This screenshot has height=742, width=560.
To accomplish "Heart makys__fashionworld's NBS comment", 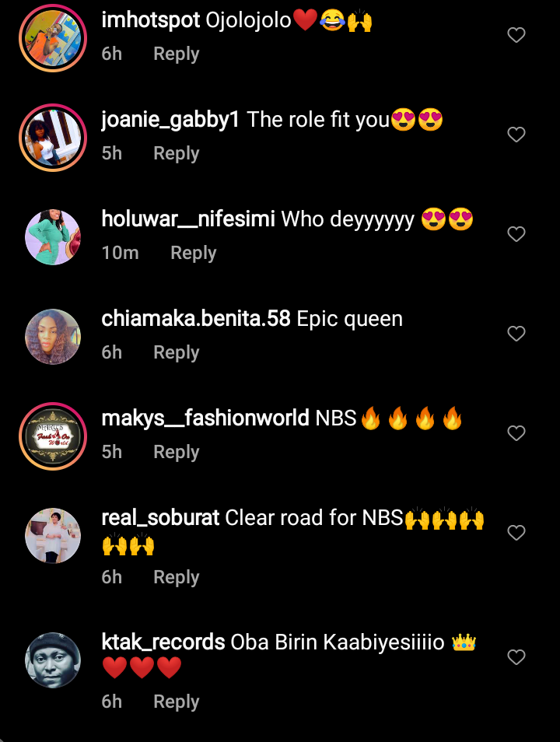I will pyautogui.click(x=516, y=433).
